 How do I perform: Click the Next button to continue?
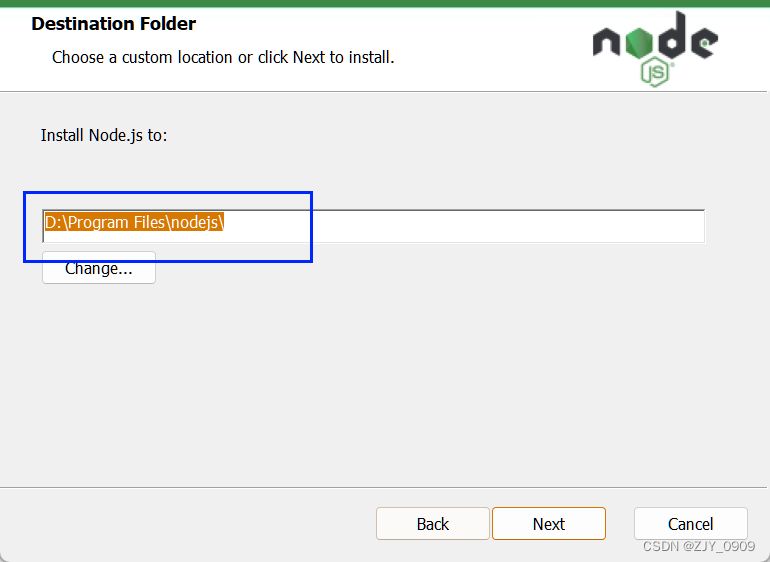pos(549,524)
